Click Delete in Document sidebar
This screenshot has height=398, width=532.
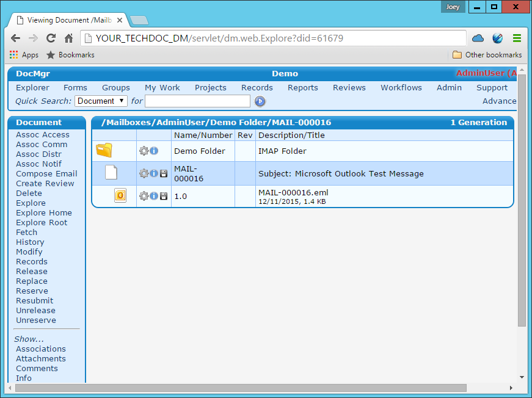coord(29,194)
